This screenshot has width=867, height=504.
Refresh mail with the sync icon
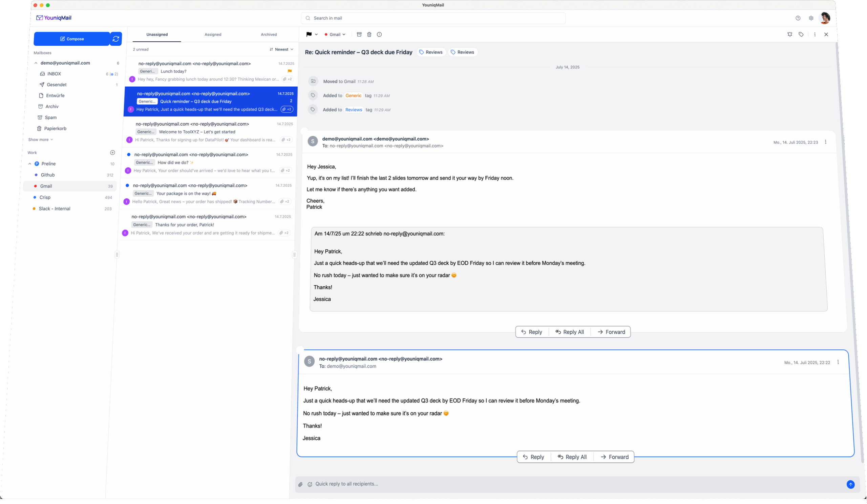(x=116, y=39)
